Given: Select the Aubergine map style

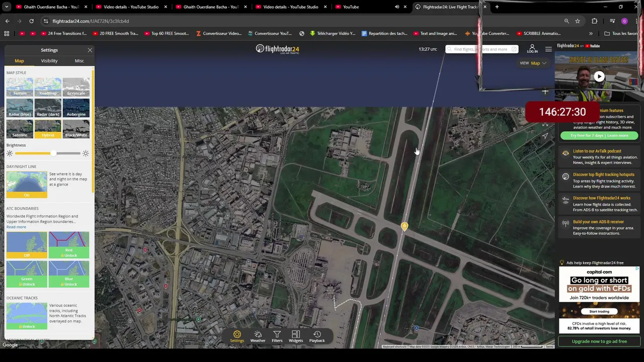Looking at the screenshot, I should pos(76,108).
